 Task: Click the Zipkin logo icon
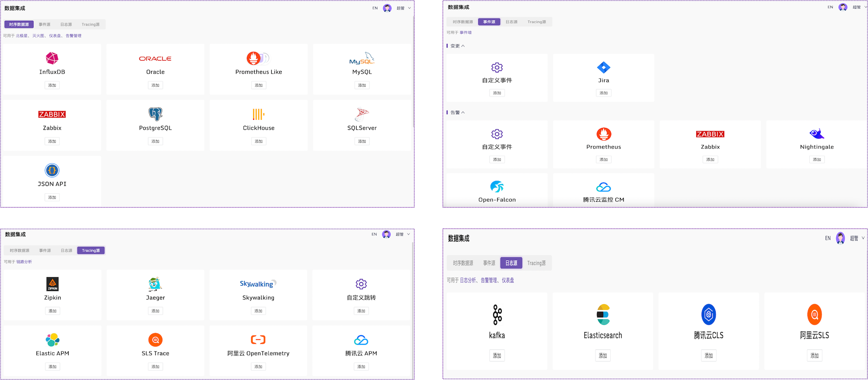point(52,284)
